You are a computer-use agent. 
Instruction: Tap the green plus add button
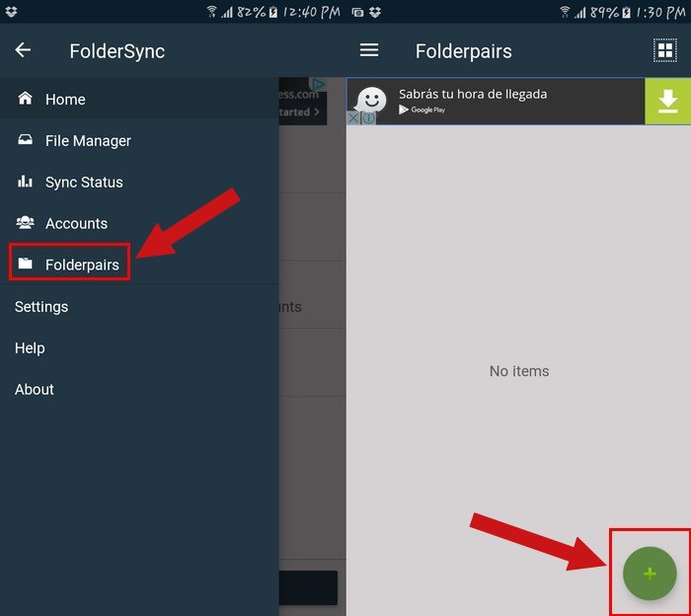click(650, 574)
